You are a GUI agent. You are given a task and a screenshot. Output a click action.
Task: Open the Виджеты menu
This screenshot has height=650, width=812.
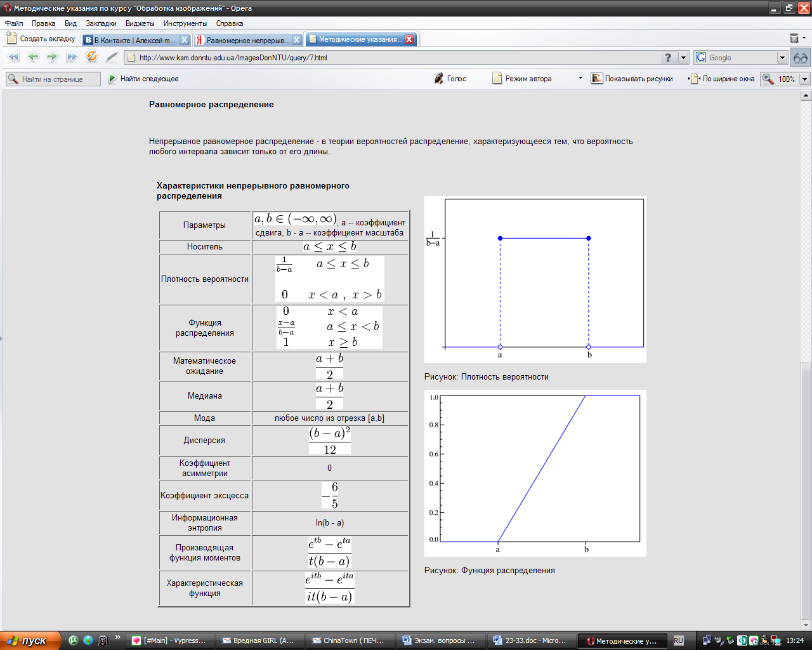point(140,23)
